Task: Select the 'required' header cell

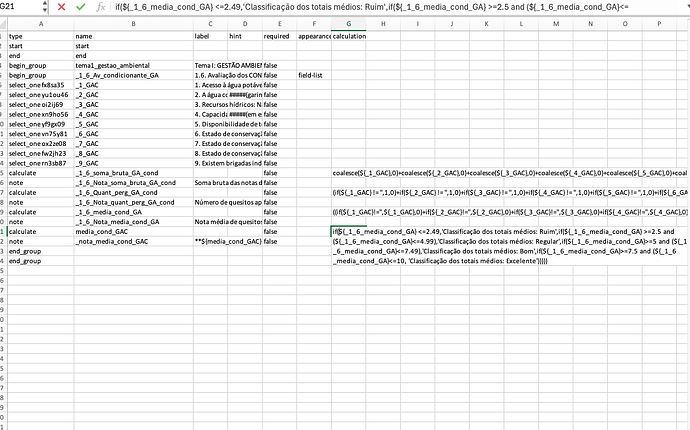Action: coord(279,36)
